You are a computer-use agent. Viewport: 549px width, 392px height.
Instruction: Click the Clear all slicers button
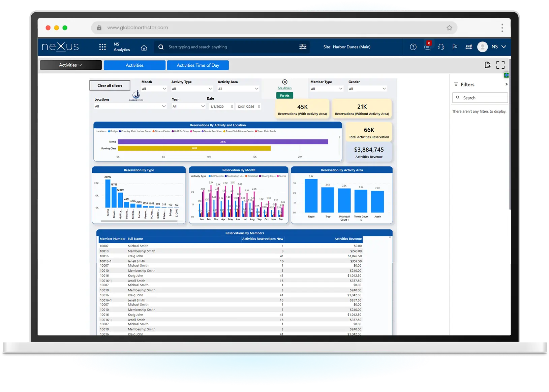(110, 86)
